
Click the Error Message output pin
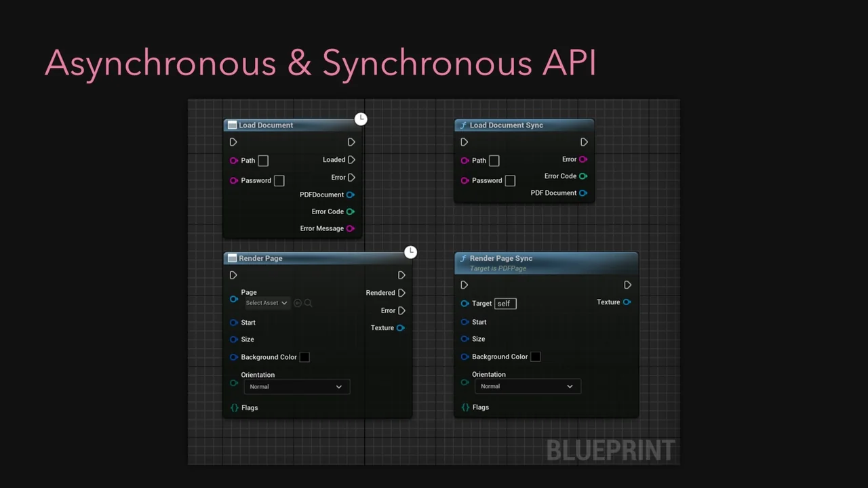[x=351, y=228]
